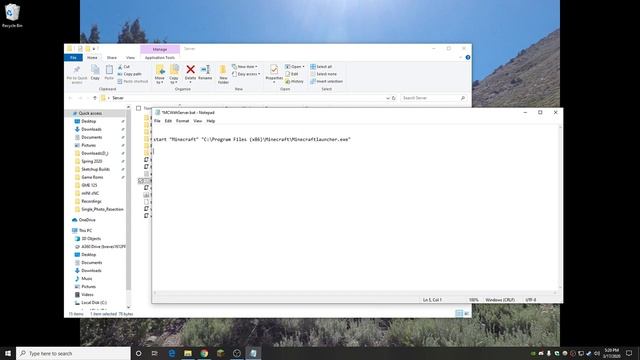Image resolution: width=640 pixels, height=360 pixels.
Task: Click Notepad's horizontal scrollbar
Action: pyautogui.click(x=354, y=293)
